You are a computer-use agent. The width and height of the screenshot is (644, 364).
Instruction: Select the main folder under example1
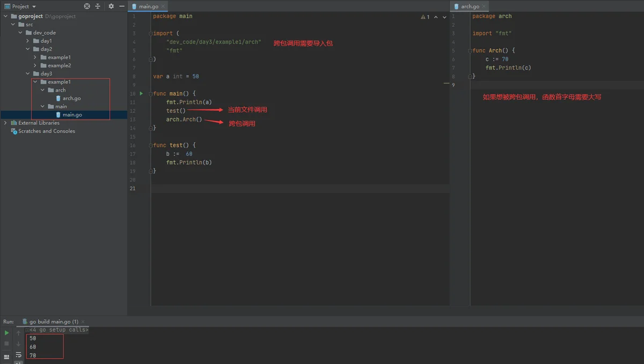click(61, 106)
